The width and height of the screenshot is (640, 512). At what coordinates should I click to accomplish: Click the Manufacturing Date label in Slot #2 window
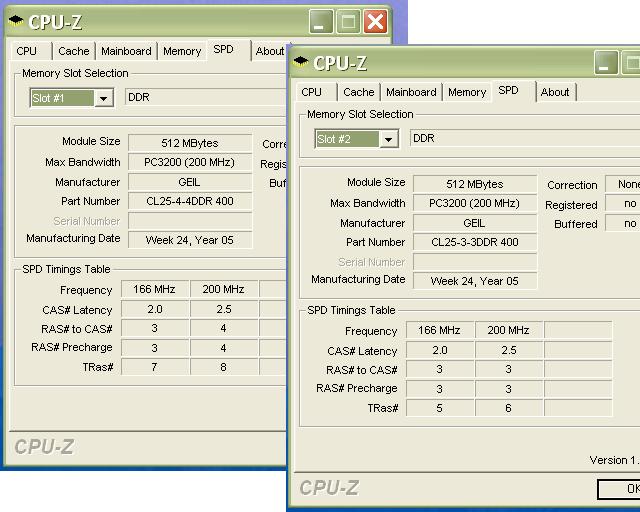(358, 279)
